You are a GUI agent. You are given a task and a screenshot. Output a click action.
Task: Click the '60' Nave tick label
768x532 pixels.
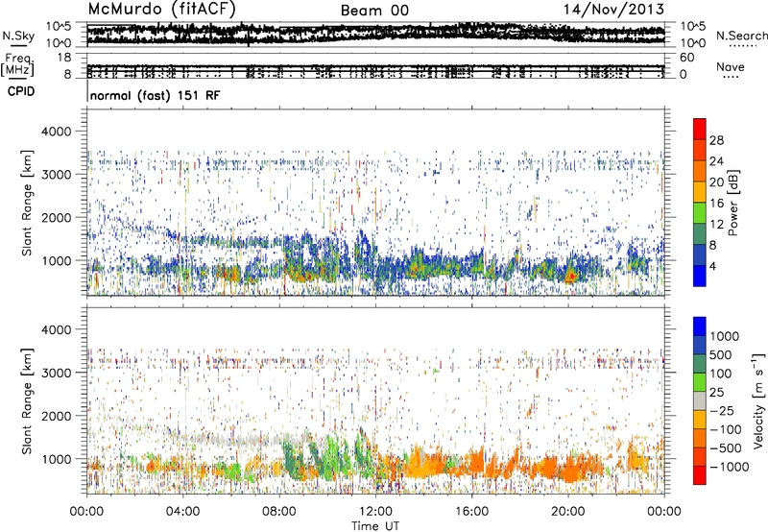point(686,58)
